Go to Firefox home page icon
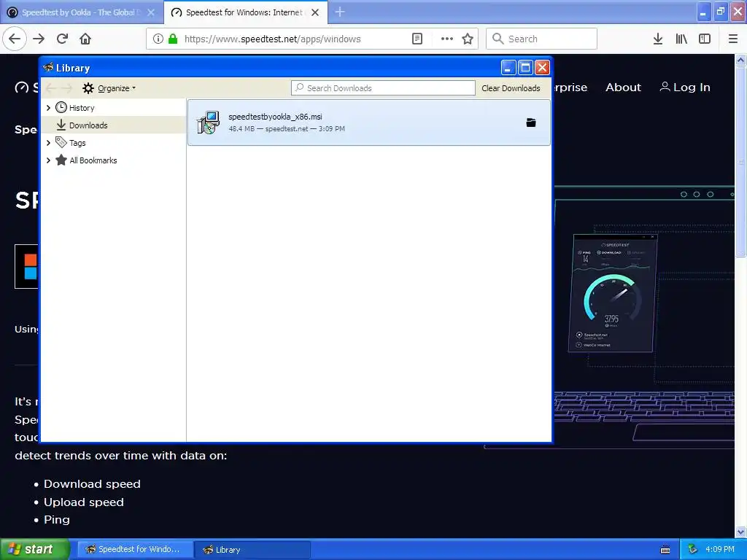Screen dimensions: 747x560 (x=85, y=39)
